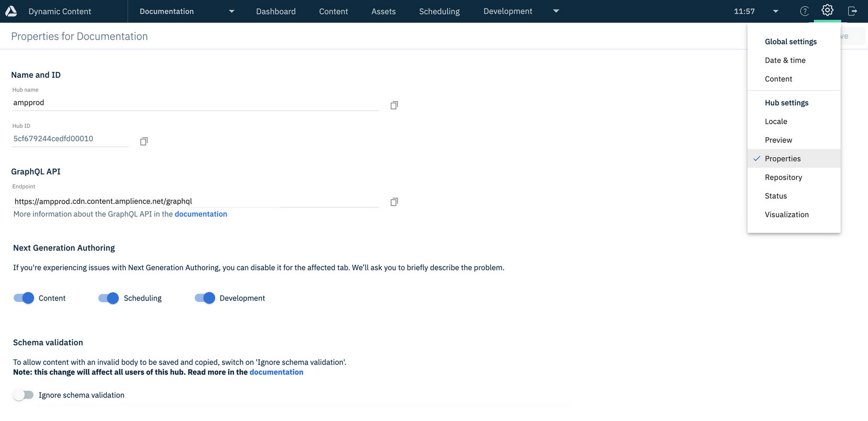
Task: Copy the Hub name using its copy icon
Action: (x=394, y=105)
